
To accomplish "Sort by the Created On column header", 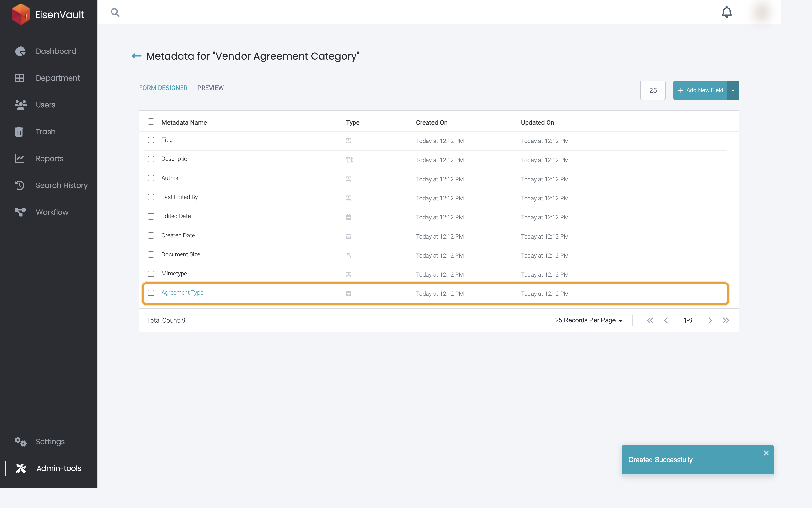I will (432, 123).
